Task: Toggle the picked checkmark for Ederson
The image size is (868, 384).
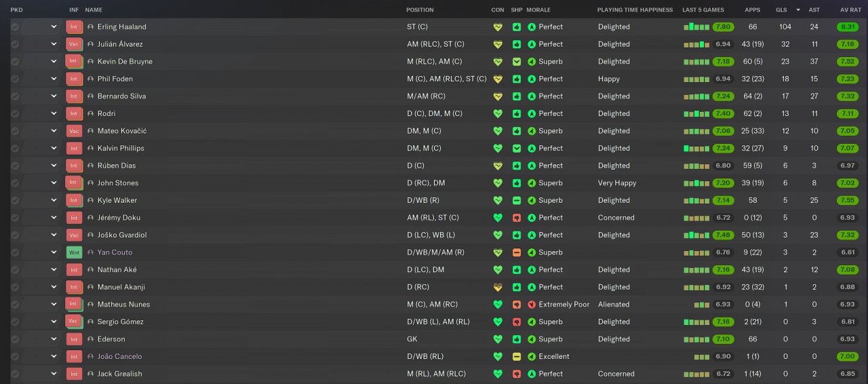Action: click(15, 339)
